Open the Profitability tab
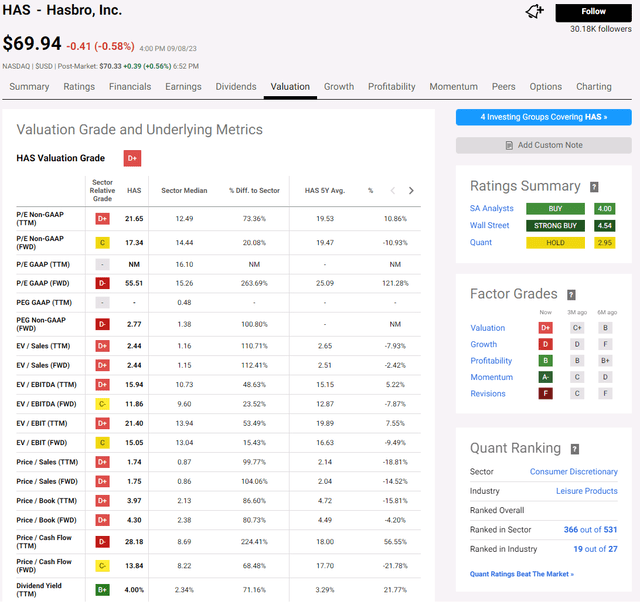Image resolution: width=640 pixels, height=611 pixels. click(x=391, y=87)
